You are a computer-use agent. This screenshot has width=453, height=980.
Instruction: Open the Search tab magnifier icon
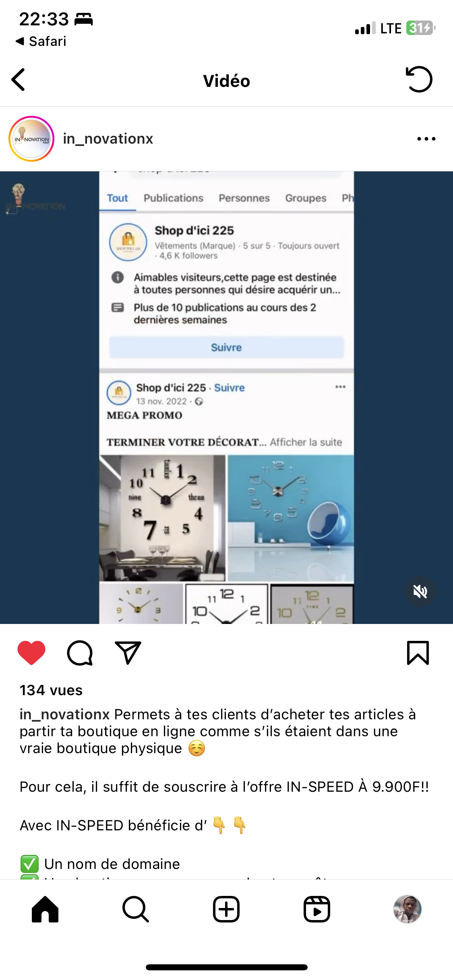point(136,909)
